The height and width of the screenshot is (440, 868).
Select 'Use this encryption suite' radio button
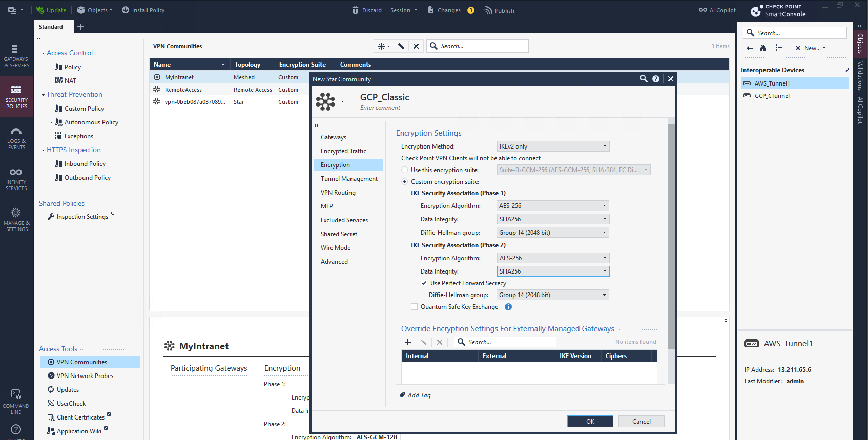405,170
